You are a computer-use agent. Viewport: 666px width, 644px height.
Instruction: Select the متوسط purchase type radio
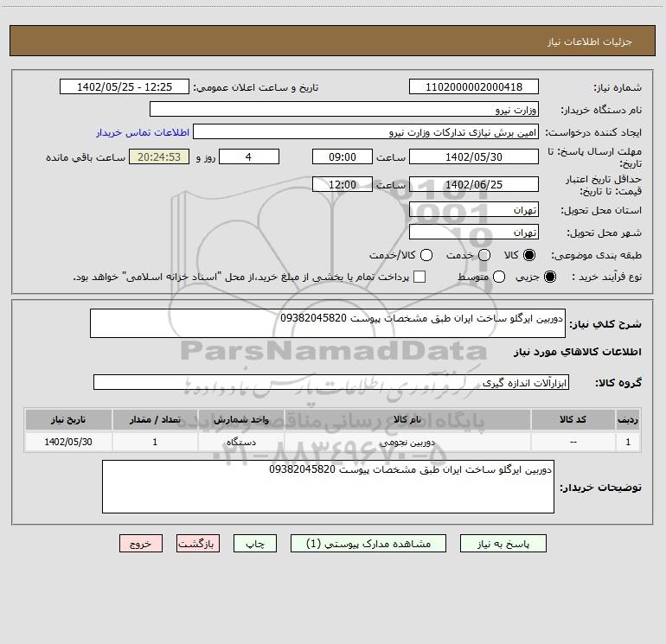click(499, 277)
